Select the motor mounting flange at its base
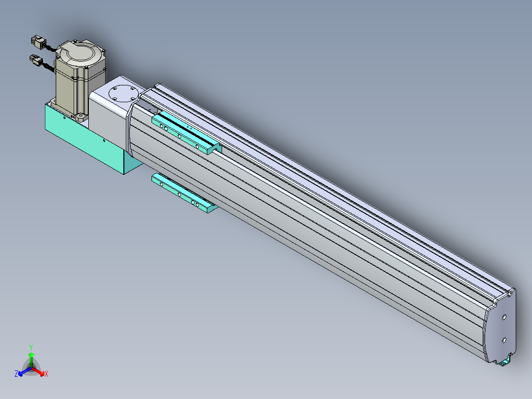This screenshot has height=399, width=532. coord(70,110)
